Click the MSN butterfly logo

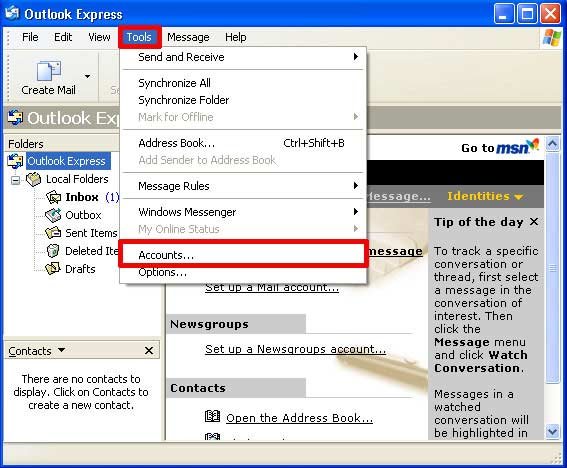point(533,145)
